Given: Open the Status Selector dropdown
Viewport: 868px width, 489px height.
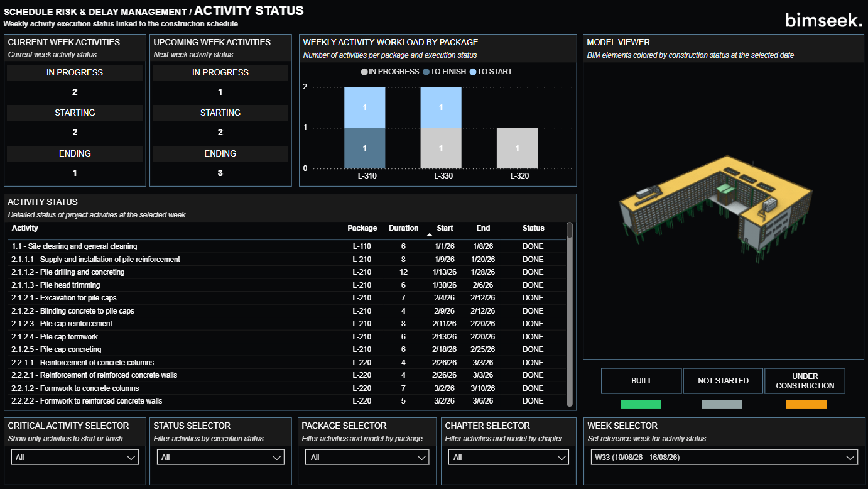Looking at the screenshot, I should tap(220, 458).
